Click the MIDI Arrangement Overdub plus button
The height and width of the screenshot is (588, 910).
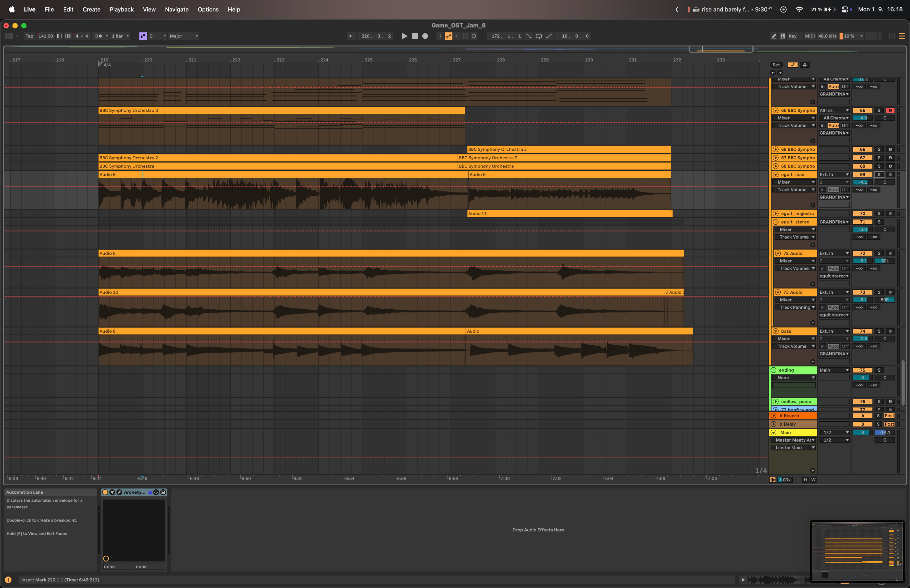(x=440, y=36)
